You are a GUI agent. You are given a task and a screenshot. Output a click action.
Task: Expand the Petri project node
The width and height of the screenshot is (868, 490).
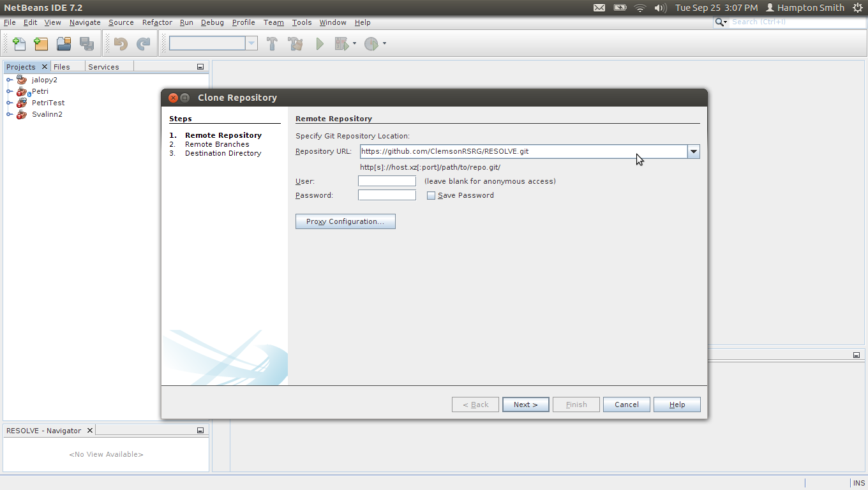click(x=10, y=91)
